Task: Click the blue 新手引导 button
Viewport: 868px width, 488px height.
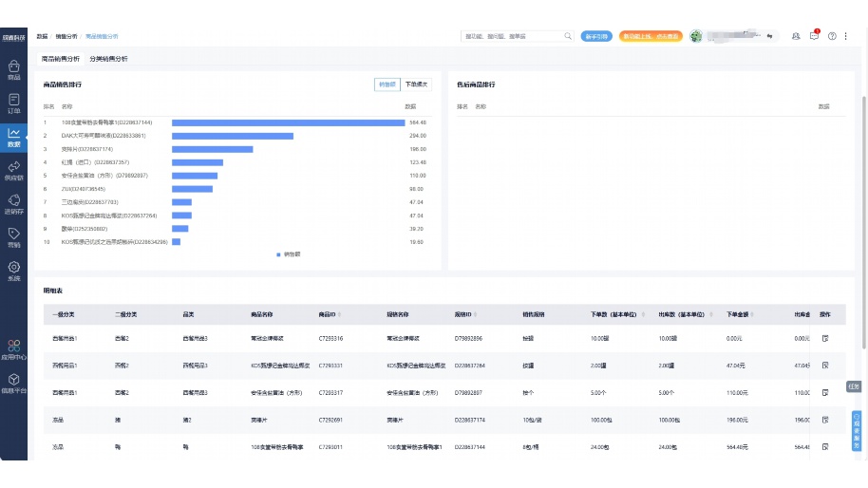Action: (x=595, y=36)
